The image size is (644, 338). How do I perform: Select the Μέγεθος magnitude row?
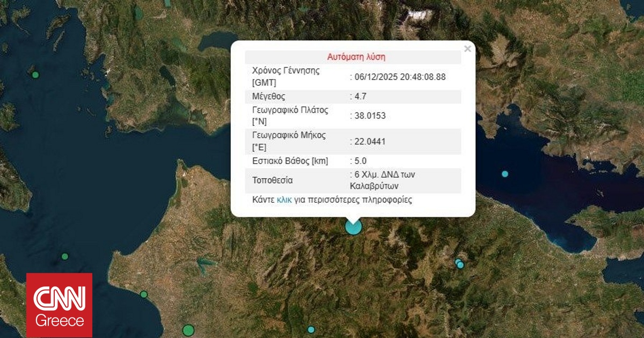354,96
